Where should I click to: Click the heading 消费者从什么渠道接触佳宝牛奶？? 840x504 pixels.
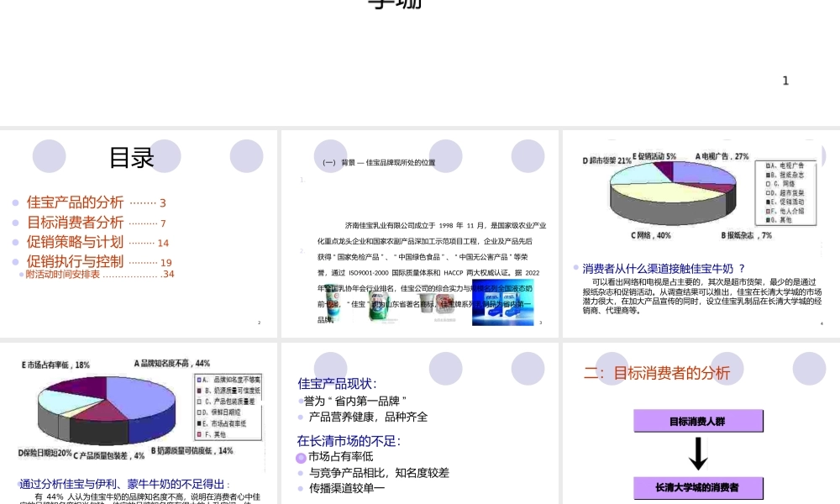(664, 268)
